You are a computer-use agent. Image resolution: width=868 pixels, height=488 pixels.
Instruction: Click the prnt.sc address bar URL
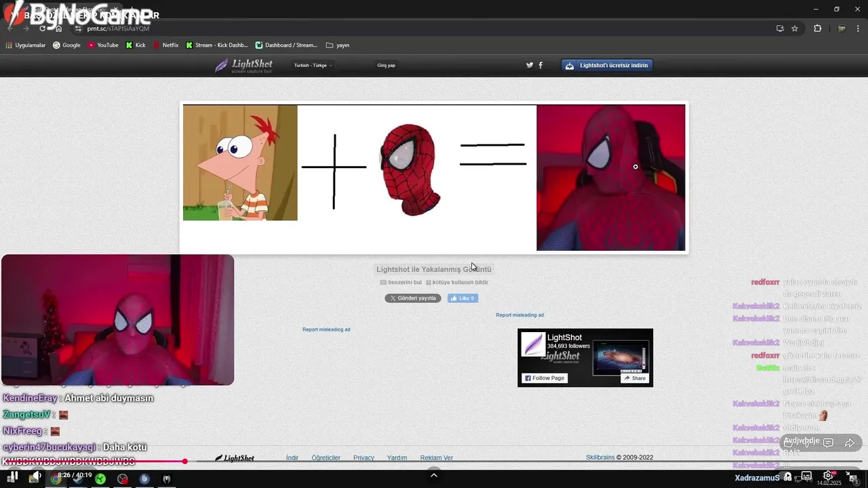[x=118, y=28]
